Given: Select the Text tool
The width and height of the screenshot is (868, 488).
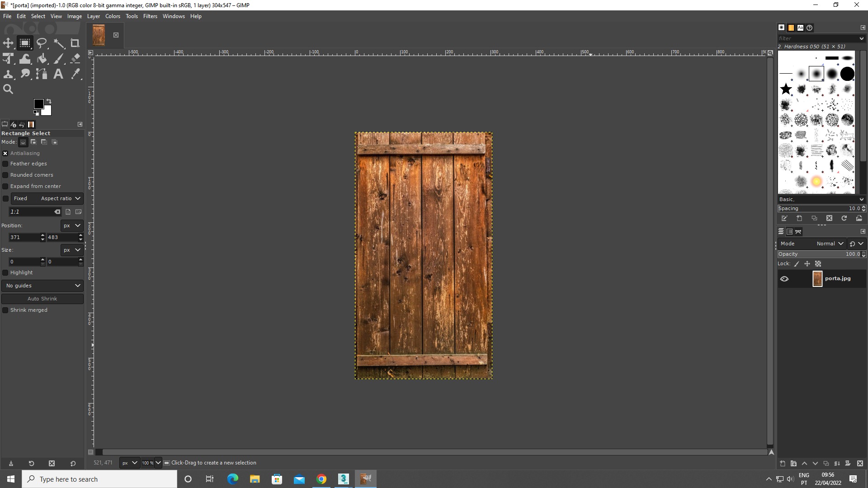Looking at the screenshot, I should pos(59,74).
